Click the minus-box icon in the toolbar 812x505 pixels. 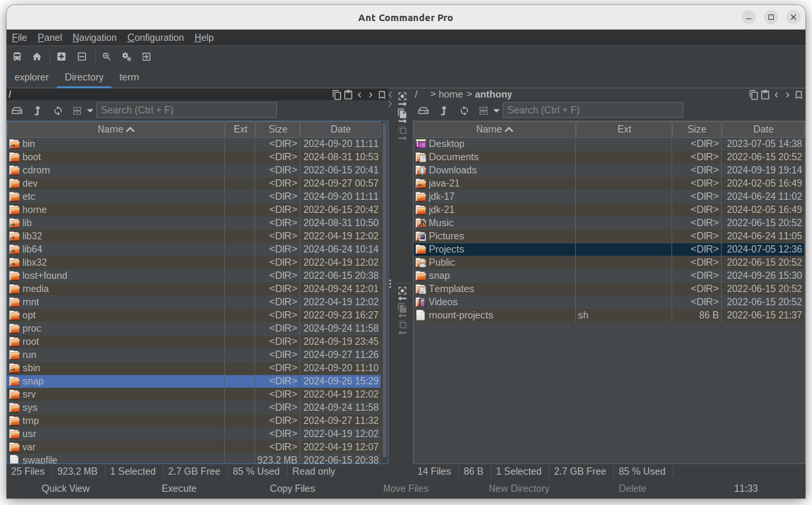click(82, 57)
